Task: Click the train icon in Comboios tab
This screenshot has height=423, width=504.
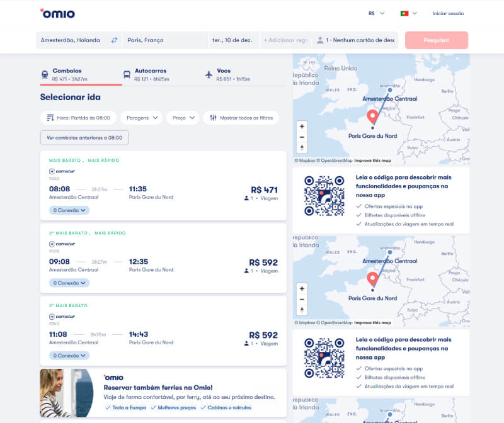Action: (45, 74)
